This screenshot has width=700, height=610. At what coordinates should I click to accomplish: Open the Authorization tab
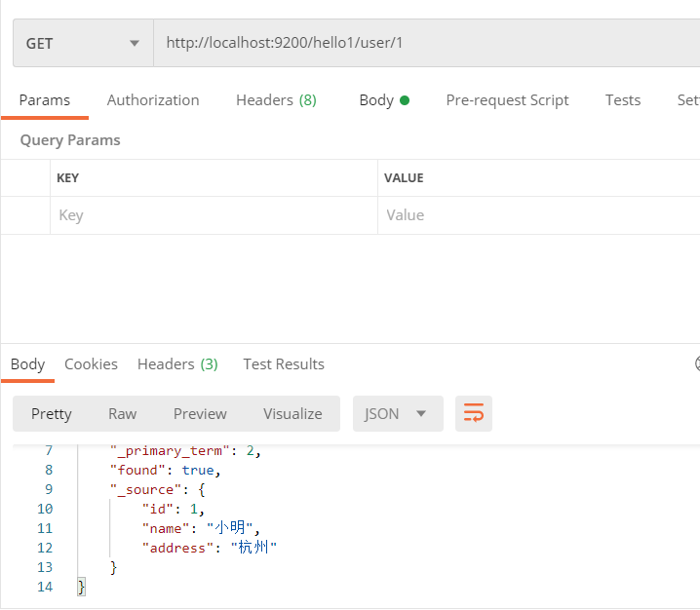point(153,100)
